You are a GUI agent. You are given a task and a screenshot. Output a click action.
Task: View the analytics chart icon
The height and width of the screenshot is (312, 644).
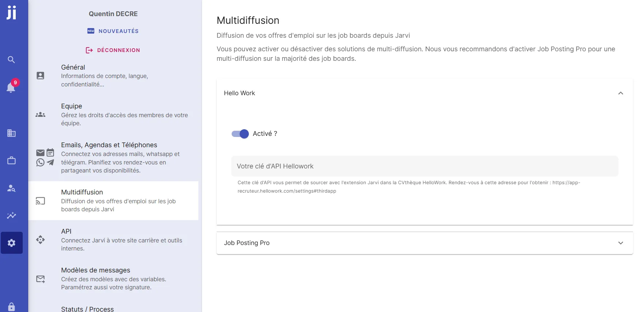[x=11, y=216]
